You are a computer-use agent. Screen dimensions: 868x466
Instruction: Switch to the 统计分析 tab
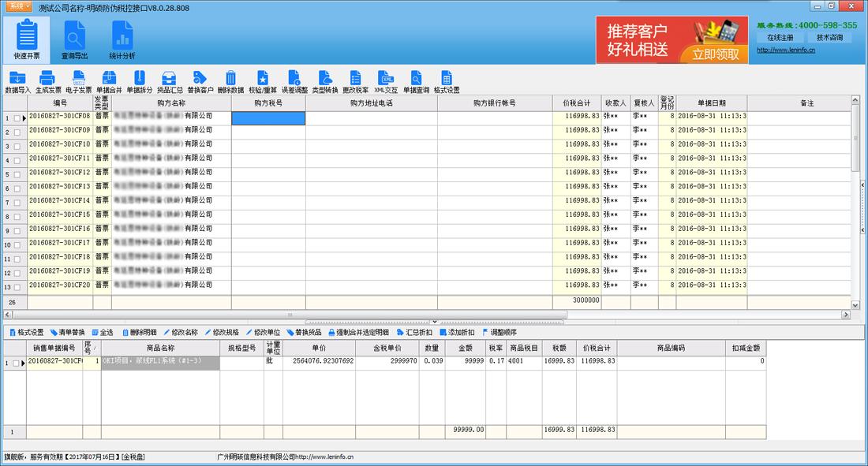[x=122, y=40]
